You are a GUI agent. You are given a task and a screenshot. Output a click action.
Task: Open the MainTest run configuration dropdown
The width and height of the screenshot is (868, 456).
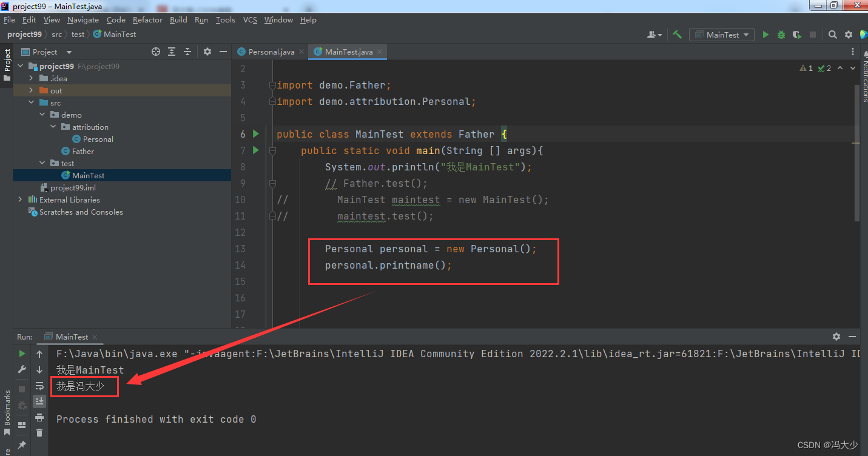[x=722, y=35]
